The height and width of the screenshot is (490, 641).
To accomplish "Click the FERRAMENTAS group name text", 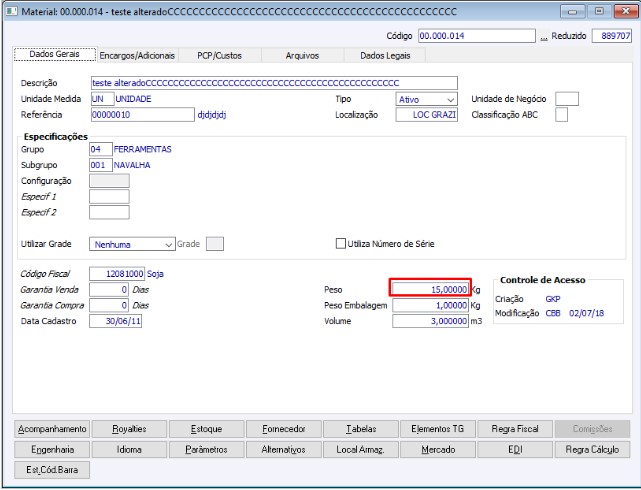I will [143, 150].
